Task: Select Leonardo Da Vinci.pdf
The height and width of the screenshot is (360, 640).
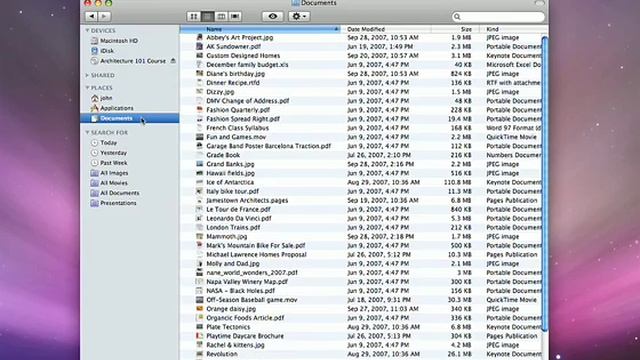Action: point(239,218)
